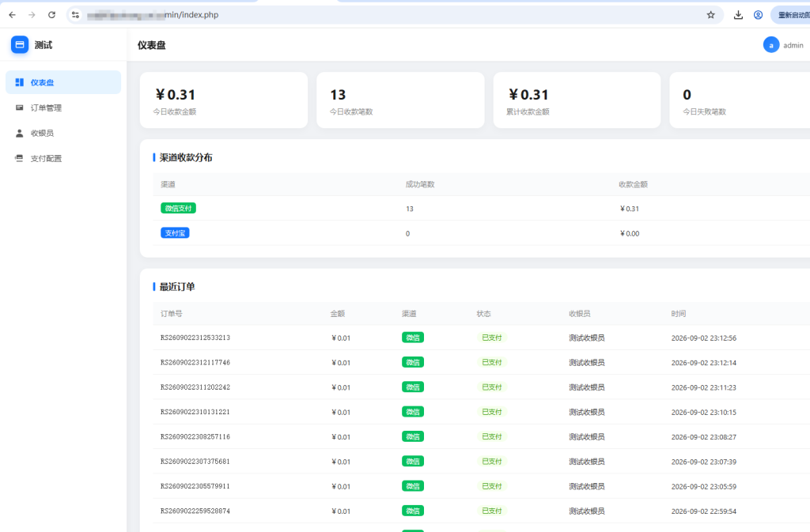
Task: Click the admin avatar circle
Action: (x=770, y=45)
